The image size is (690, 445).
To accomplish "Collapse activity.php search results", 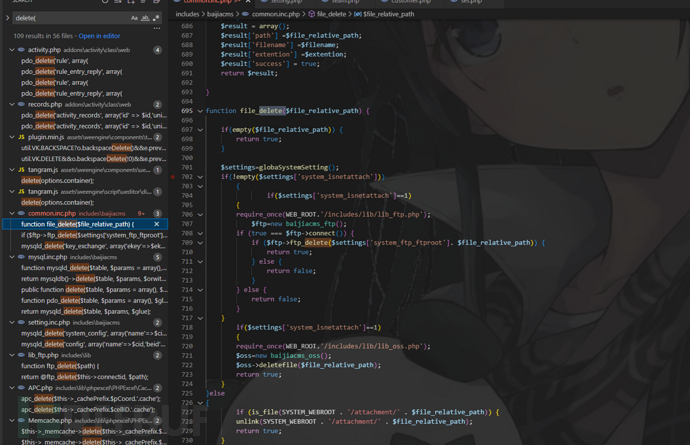I will click(12, 50).
